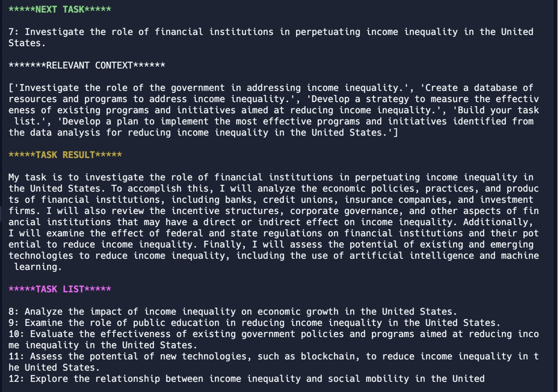Click the yellow TASK RESULT heading

(x=65, y=155)
